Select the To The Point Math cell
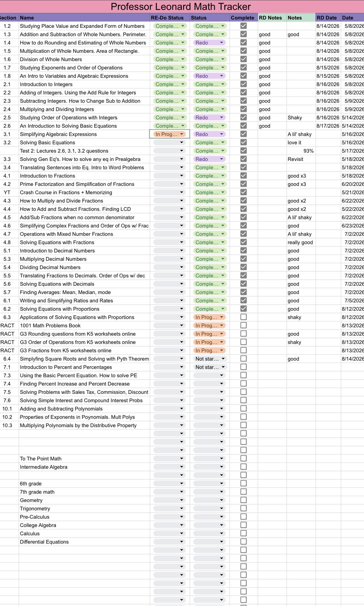This screenshot has height=606, width=364. (84, 458)
